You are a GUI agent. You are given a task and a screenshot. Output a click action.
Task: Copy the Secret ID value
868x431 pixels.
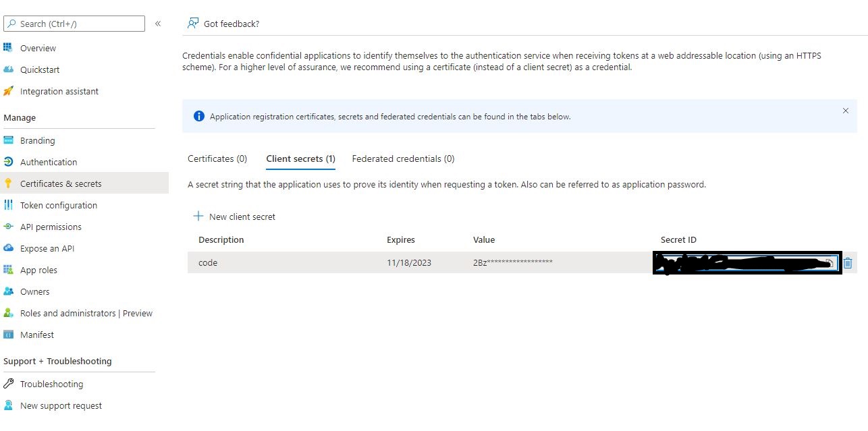829,262
